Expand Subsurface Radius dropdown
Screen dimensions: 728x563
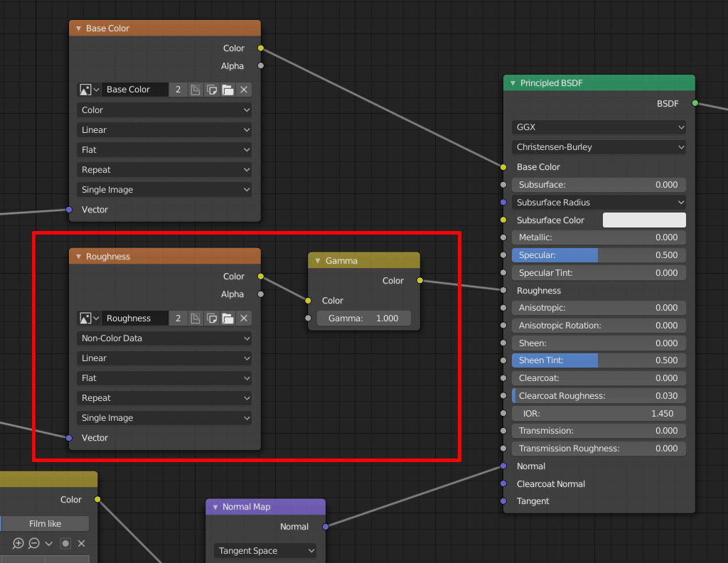click(x=599, y=203)
